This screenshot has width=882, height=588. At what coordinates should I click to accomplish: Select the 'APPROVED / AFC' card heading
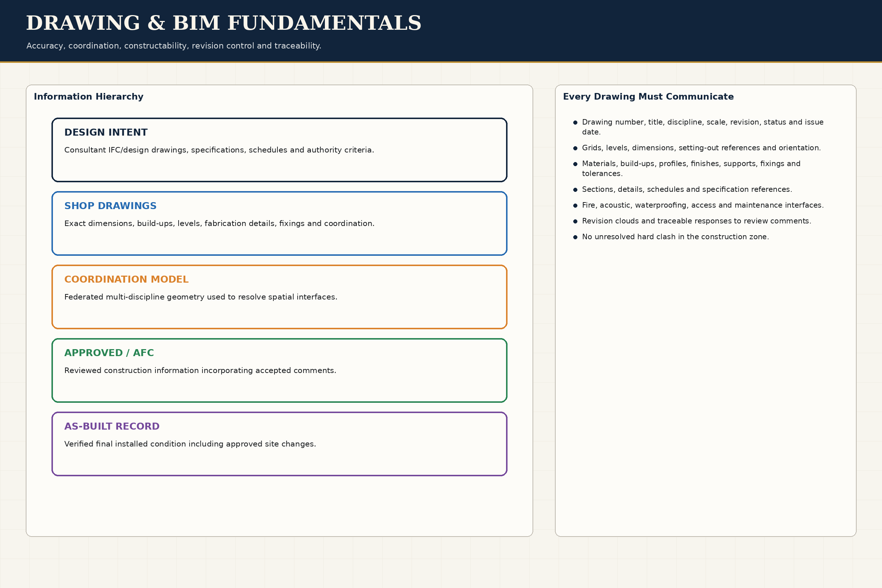coord(109,353)
